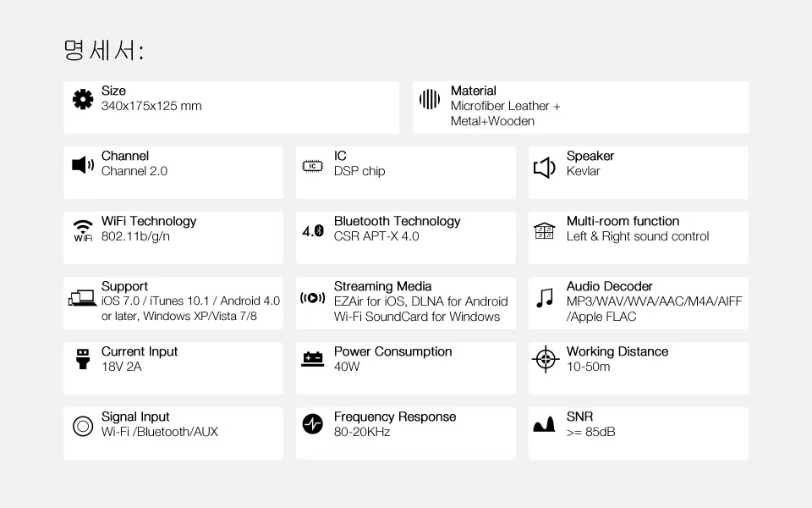Image resolution: width=812 pixels, height=508 pixels.
Task: Click the Channel 2.0 value
Action: tap(134, 171)
